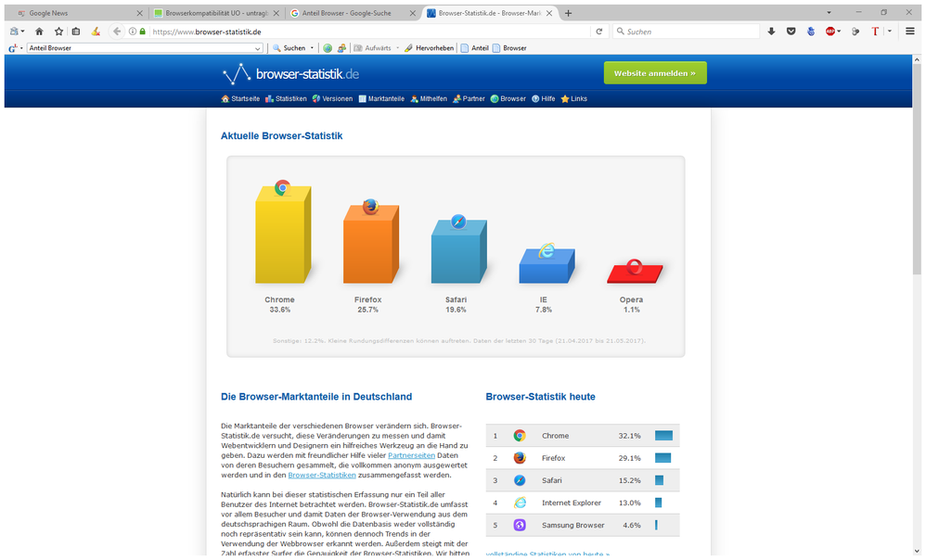Click the Hervorheben highlight button

click(430, 48)
